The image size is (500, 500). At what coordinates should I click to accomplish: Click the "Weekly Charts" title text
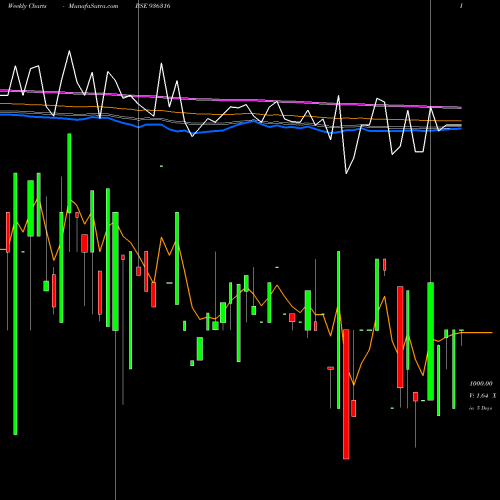[x=27, y=6]
